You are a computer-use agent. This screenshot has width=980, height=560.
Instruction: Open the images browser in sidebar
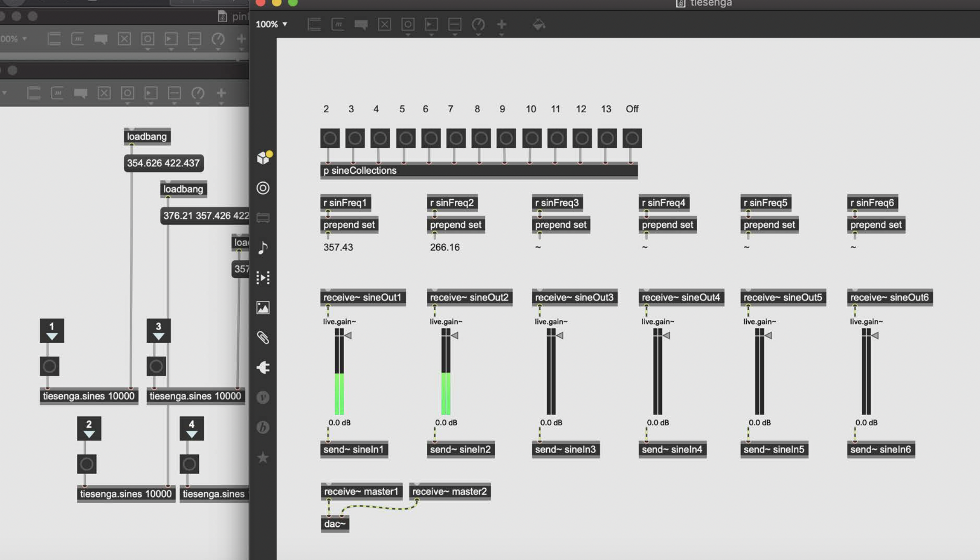(263, 307)
